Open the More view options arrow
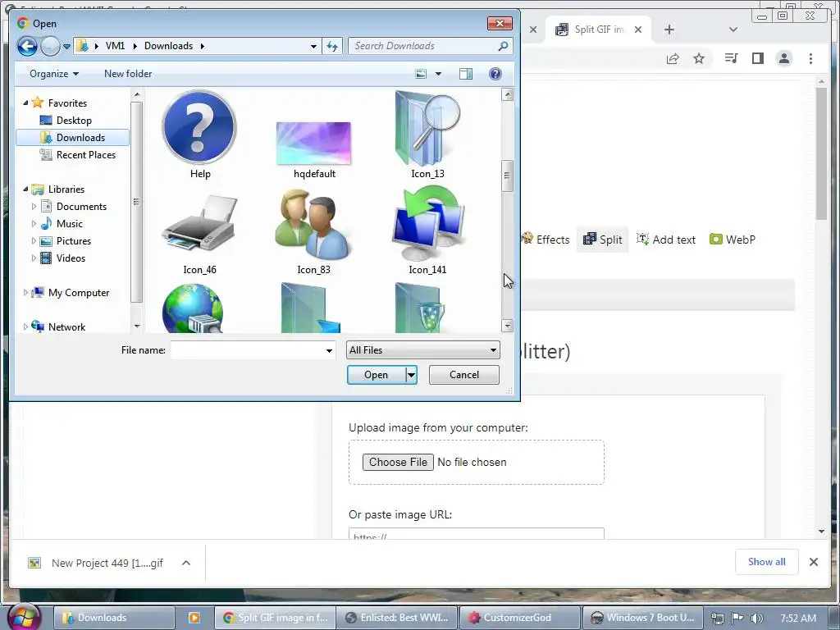This screenshot has height=630, width=840. point(438,74)
